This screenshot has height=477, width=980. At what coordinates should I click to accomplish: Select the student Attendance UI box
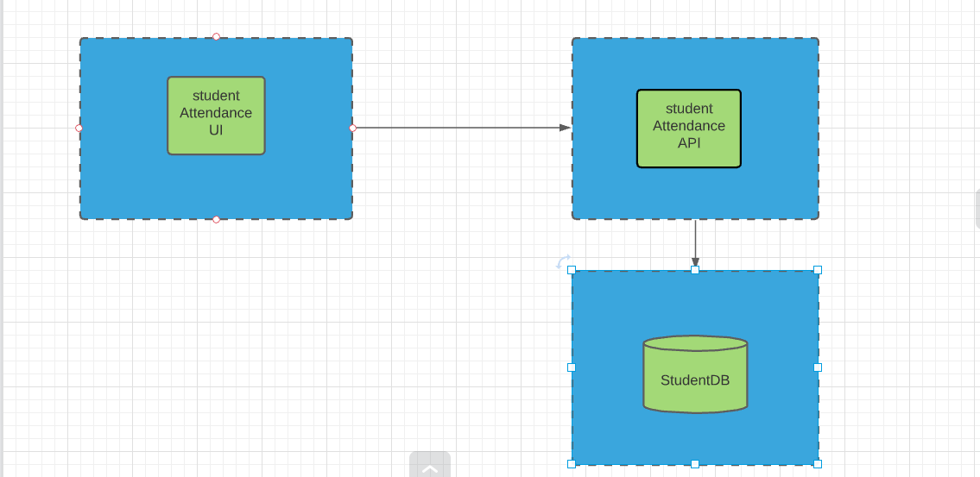coord(216,116)
